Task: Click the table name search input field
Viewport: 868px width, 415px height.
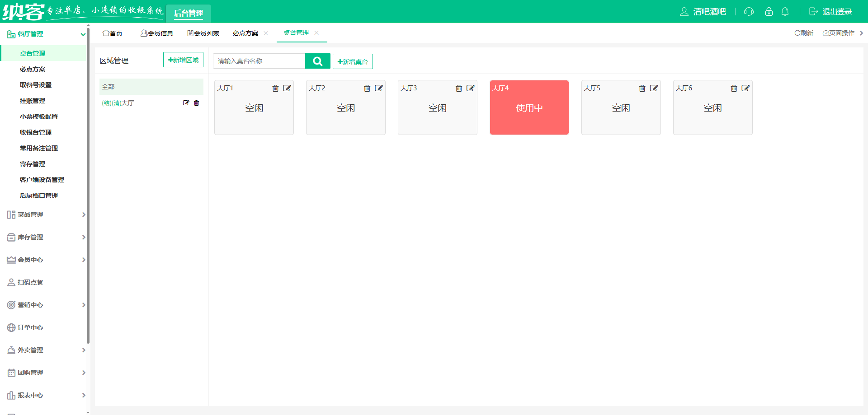Action: click(259, 61)
